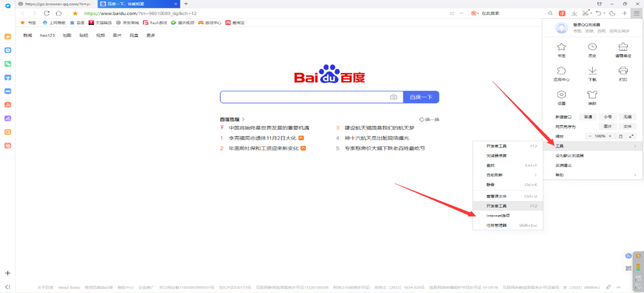Click the QR code icon at bottom right
This screenshot has width=644, height=293.
point(628,269)
